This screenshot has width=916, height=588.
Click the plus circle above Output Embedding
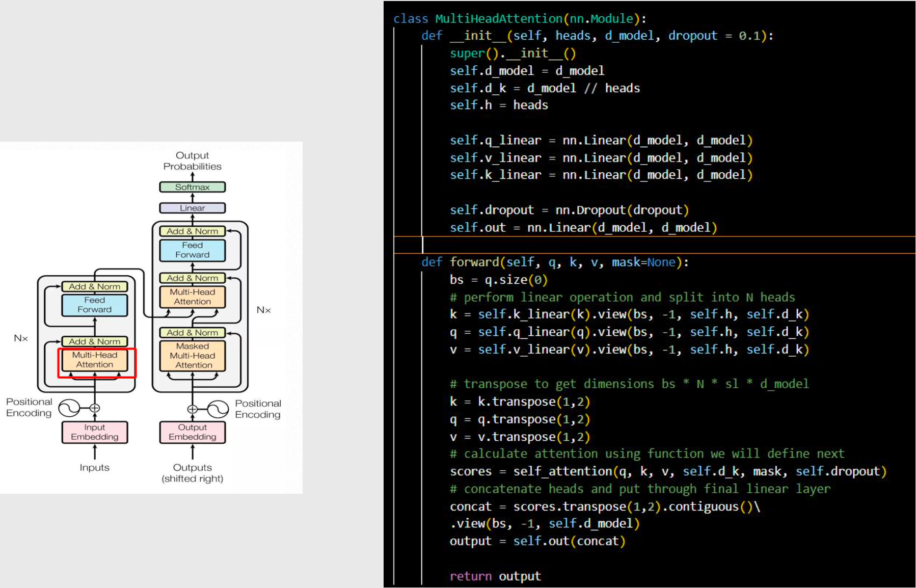coord(192,409)
